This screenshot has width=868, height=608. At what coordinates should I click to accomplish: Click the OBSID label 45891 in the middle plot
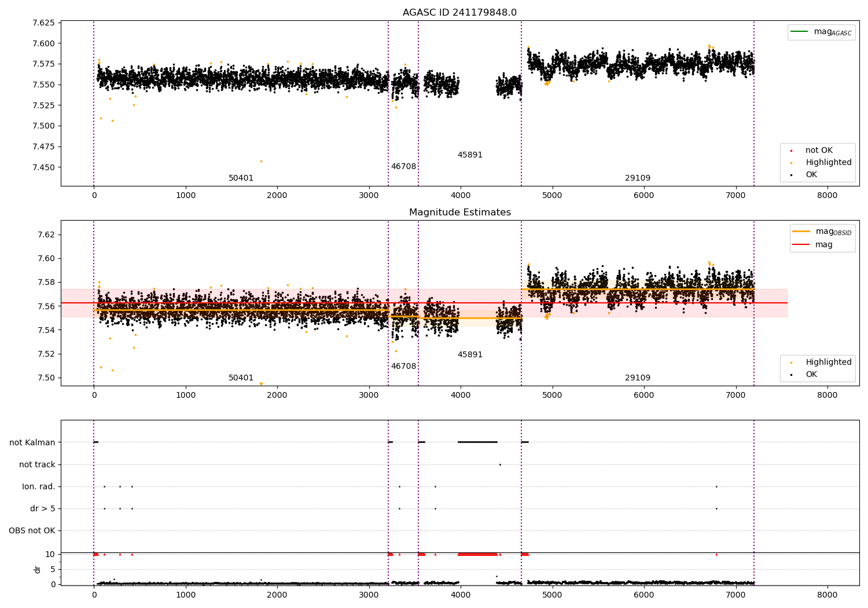[470, 355]
